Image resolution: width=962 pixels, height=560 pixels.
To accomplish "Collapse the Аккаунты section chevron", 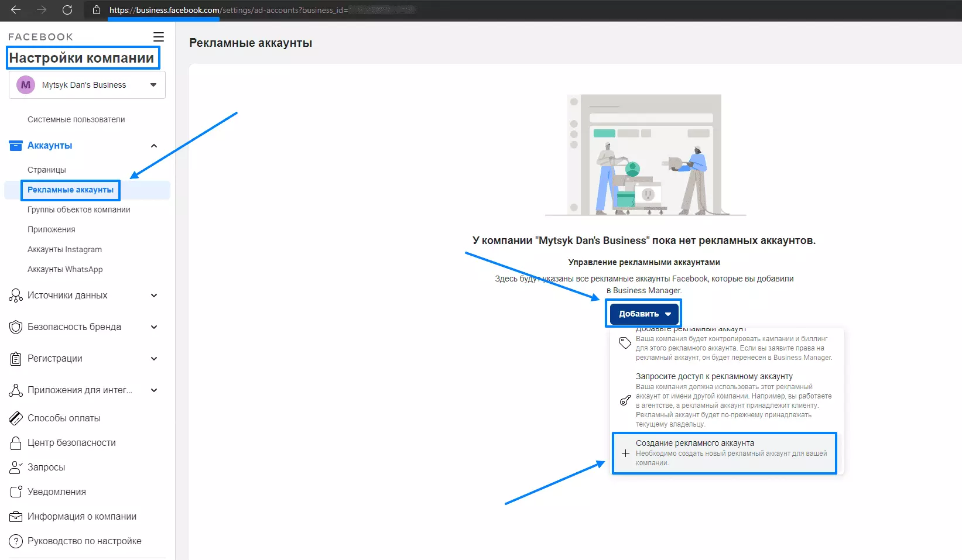I will [x=154, y=146].
